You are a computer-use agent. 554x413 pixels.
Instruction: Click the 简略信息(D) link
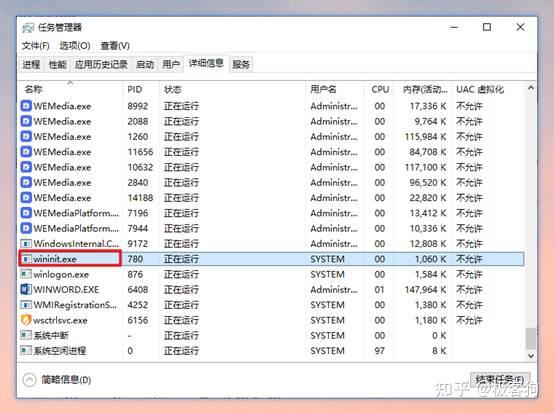coord(66,380)
